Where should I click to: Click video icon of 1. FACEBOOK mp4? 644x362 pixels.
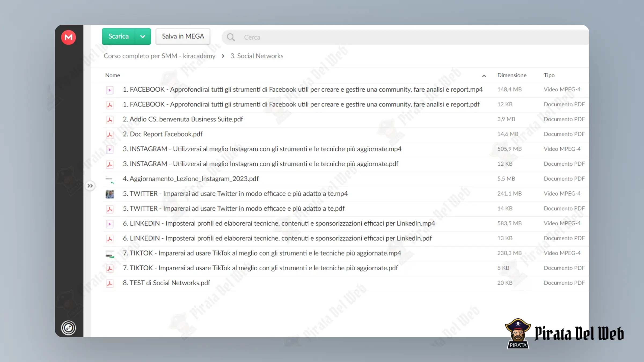pyautogui.click(x=109, y=90)
